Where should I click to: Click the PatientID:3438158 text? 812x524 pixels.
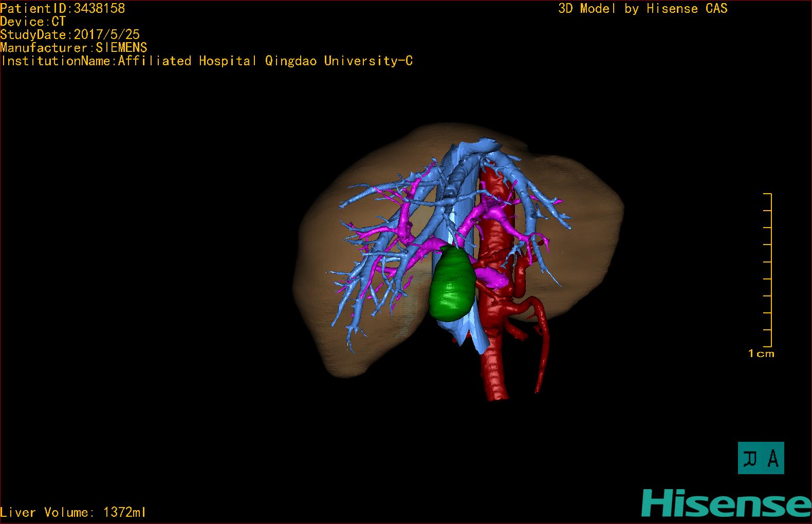[x=62, y=8]
